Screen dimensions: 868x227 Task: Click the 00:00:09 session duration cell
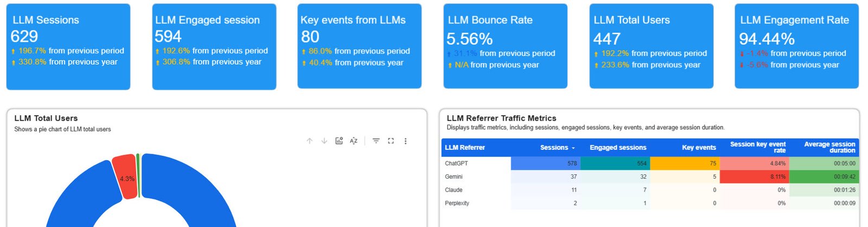click(824, 203)
